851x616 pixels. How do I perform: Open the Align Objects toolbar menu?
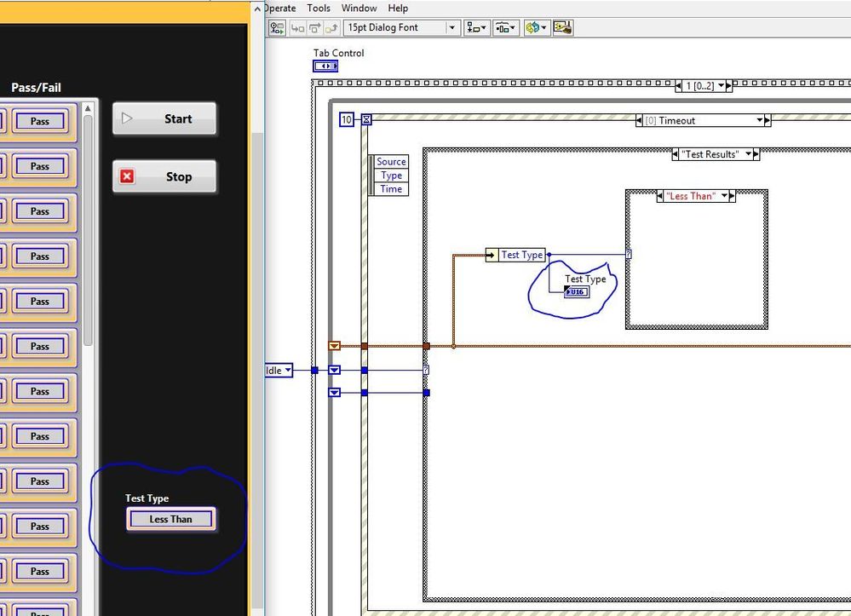(x=476, y=27)
